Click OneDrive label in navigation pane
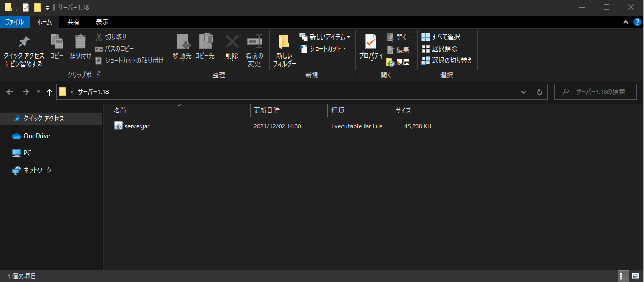This screenshot has width=644, height=282. [37, 136]
